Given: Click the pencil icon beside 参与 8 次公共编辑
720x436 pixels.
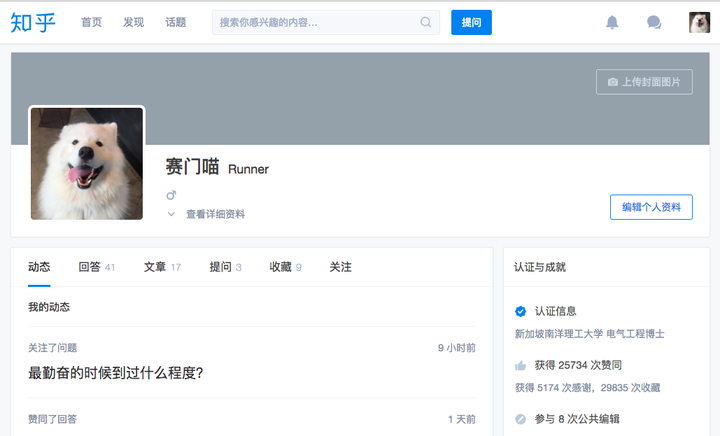Looking at the screenshot, I should click(520, 419).
